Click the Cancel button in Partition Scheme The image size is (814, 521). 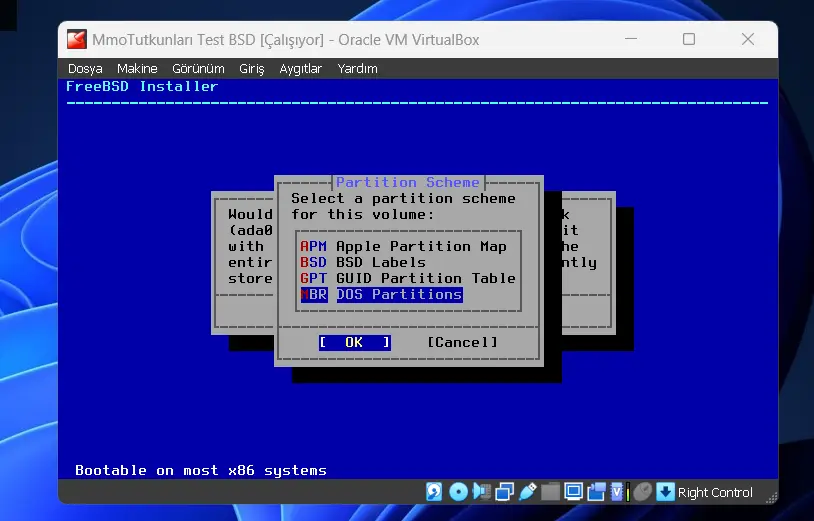(462, 342)
